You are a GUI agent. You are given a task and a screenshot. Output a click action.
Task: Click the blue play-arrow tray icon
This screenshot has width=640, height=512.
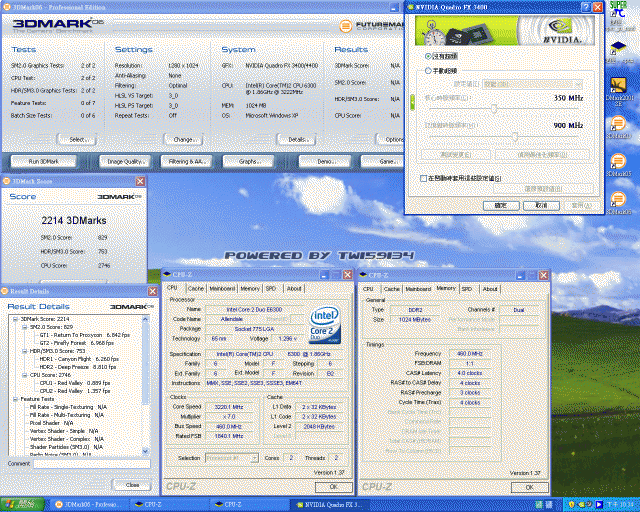click(x=599, y=505)
